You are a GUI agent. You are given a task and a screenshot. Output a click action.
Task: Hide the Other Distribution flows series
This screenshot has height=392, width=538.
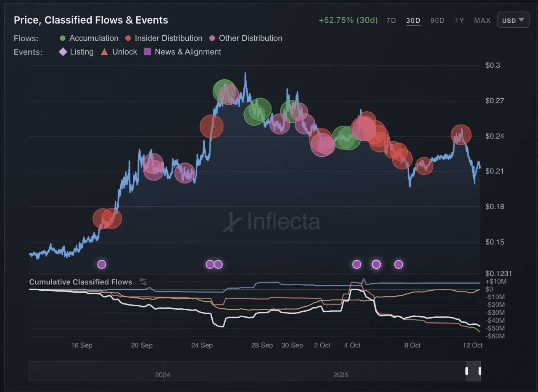(245, 38)
